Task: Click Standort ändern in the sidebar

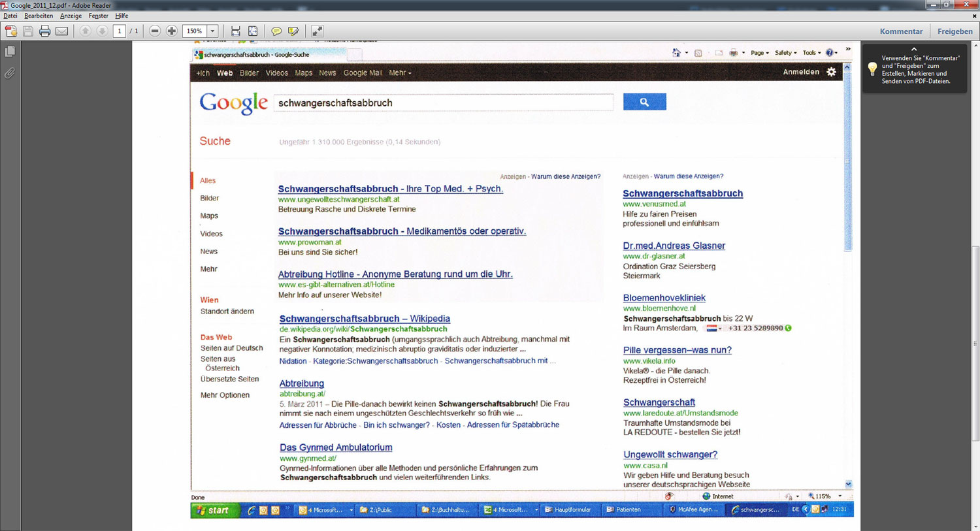Action: pos(227,312)
